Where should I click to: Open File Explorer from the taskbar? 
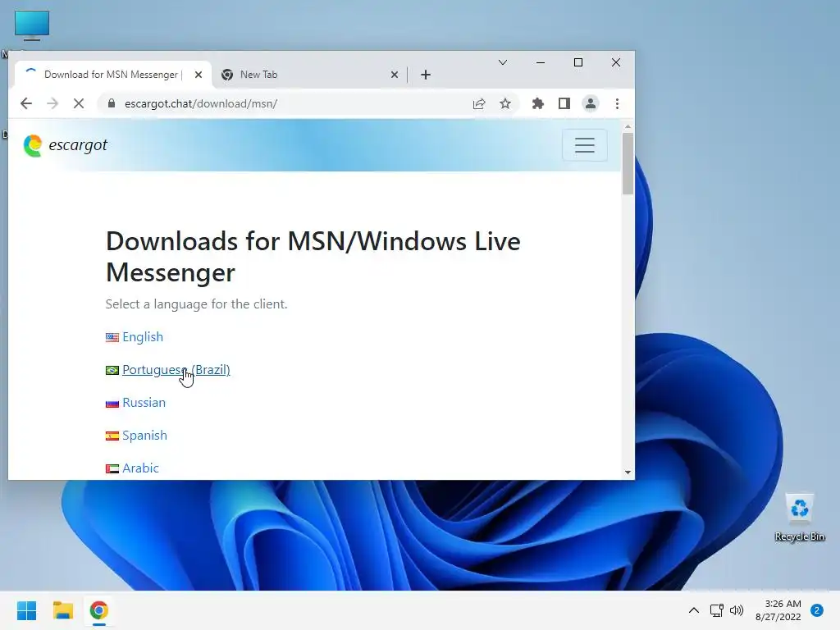click(62, 610)
